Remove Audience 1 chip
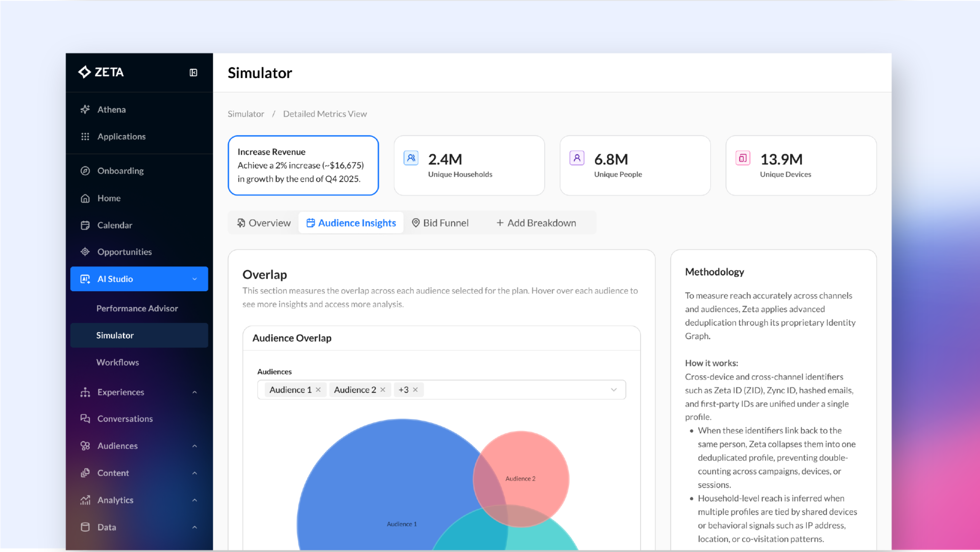Screen dimensions: 980x552 click(x=318, y=390)
